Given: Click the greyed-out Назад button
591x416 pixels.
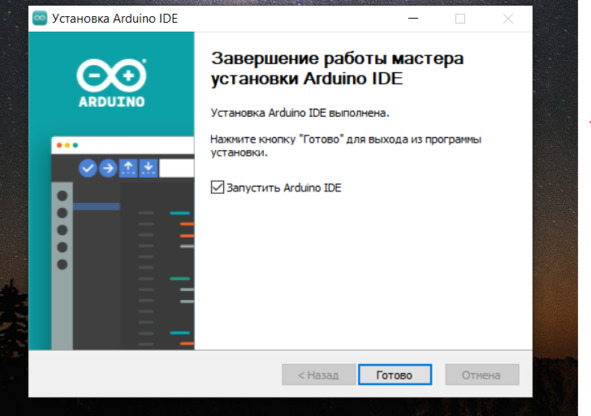Looking at the screenshot, I should [318, 375].
